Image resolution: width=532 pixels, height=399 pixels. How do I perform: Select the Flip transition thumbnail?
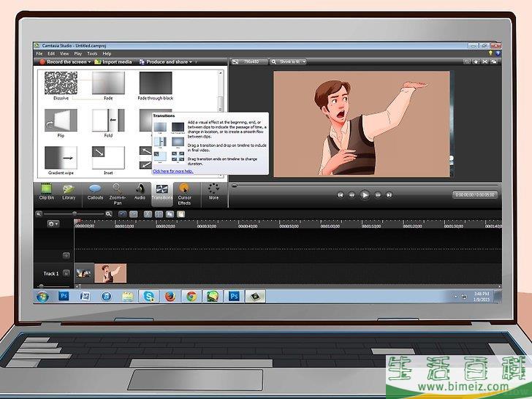(61, 120)
